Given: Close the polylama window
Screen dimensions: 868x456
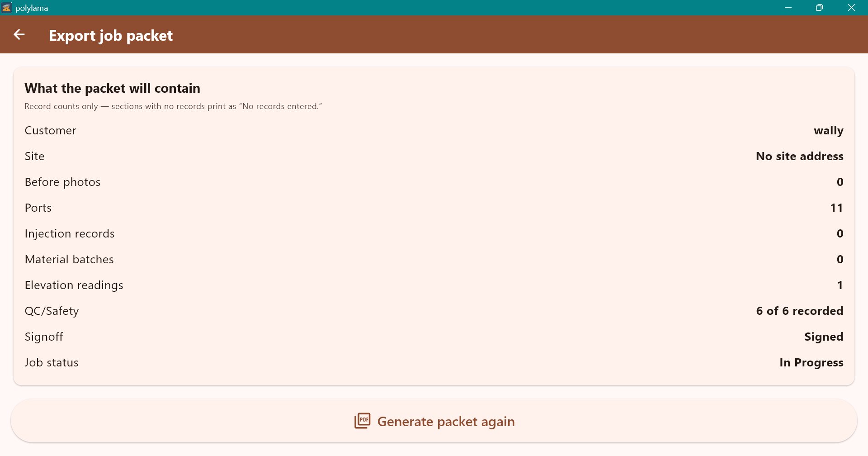Looking at the screenshot, I should 851,8.
